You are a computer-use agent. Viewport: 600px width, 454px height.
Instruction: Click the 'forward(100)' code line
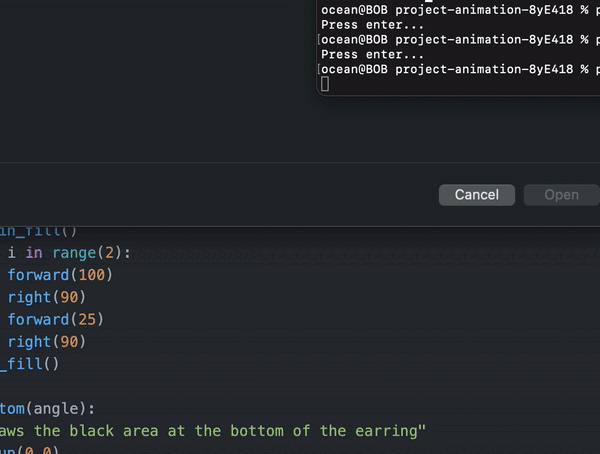(x=60, y=275)
